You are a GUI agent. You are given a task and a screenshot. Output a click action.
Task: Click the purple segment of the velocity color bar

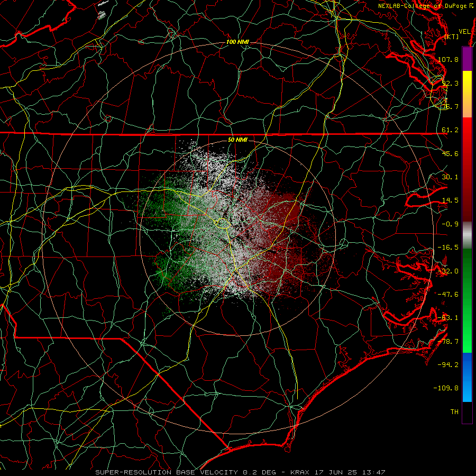[467, 59]
